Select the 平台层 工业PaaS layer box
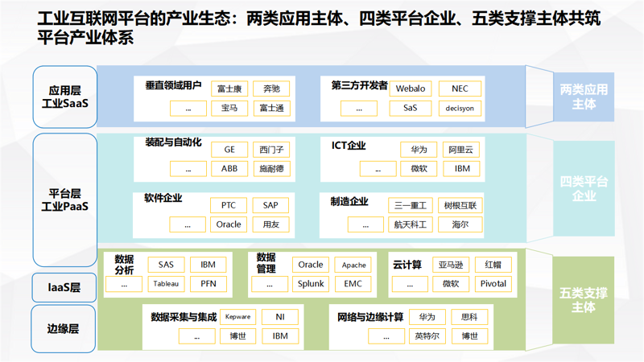Image resolution: width=644 pixels, height=362 pixels. click(65, 200)
